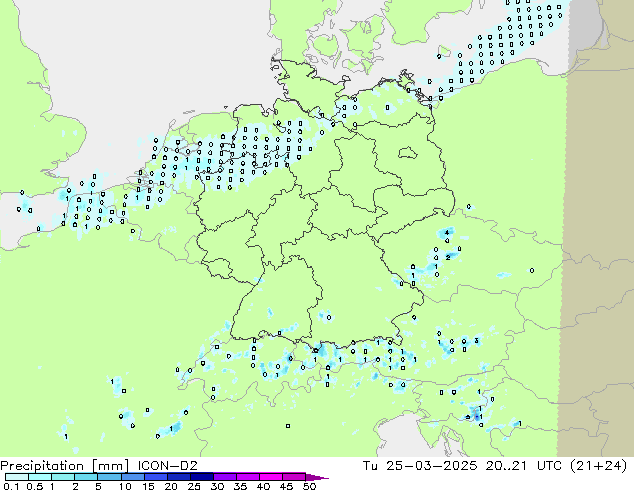
Task: Click the 30–35 mm purple legend swatch
Action: pos(224,477)
